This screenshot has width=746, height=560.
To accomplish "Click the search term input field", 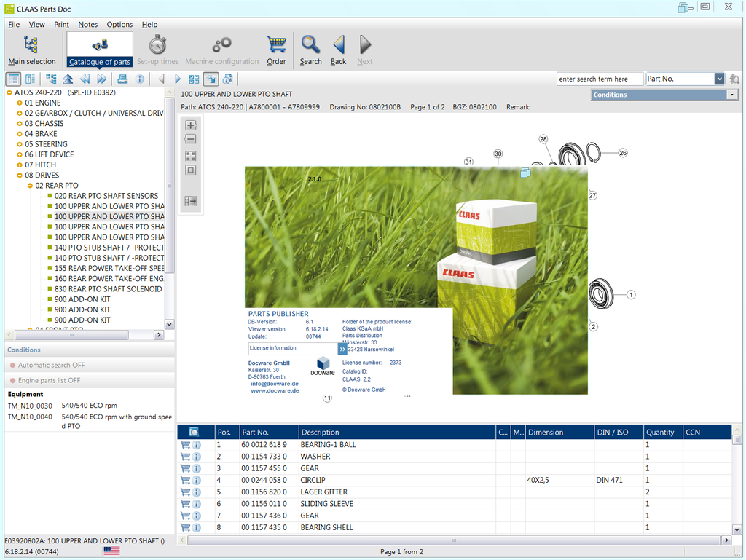I will point(600,79).
